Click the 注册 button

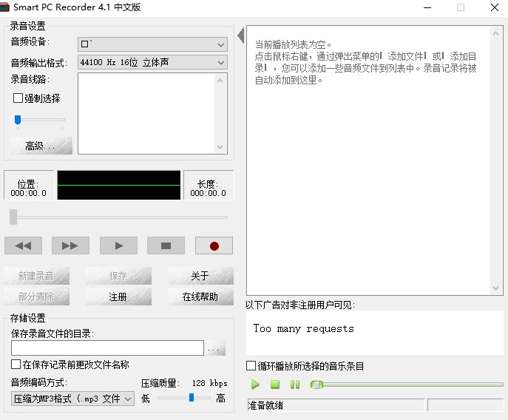tap(118, 297)
